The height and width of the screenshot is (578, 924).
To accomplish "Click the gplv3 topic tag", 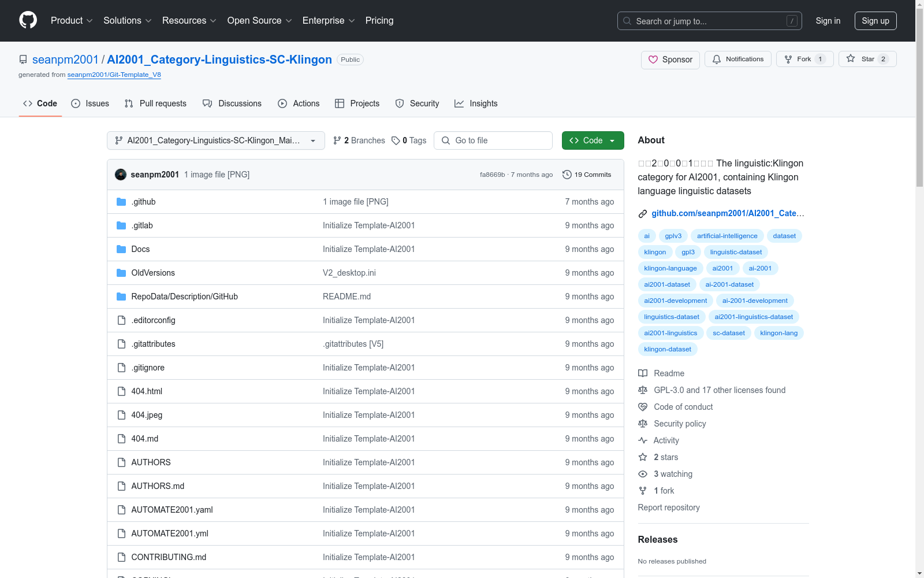I will pos(673,236).
